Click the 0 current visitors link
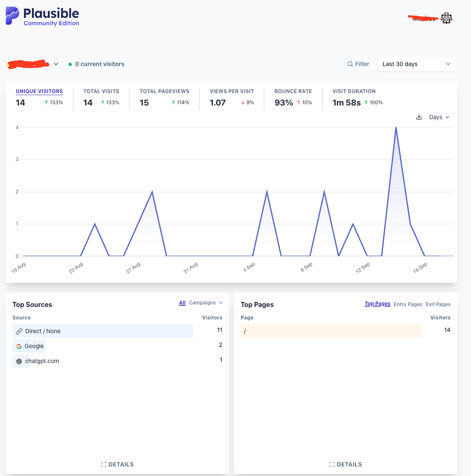This screenshot has width=471, height=476. click(x=100, y=64)
